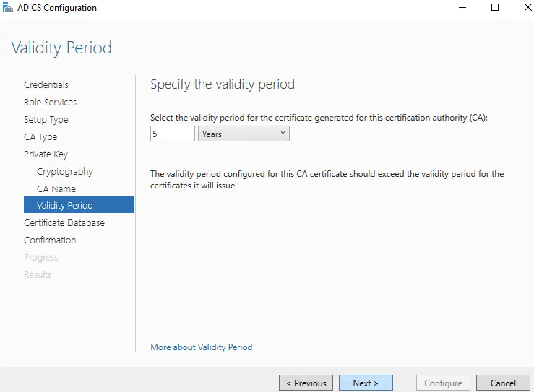534x392 pixels.
Task: Minimize the AD CS Configuration window
Action: click(x=462, y=8)
